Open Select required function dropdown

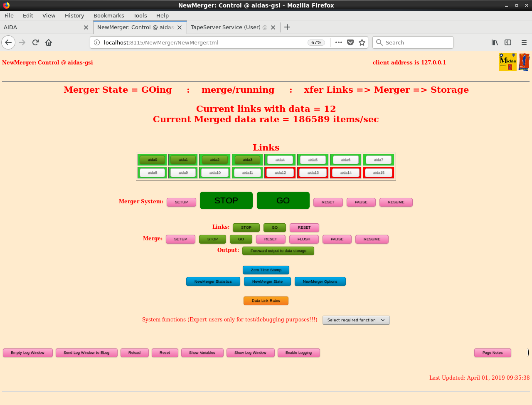pos(356,320)
